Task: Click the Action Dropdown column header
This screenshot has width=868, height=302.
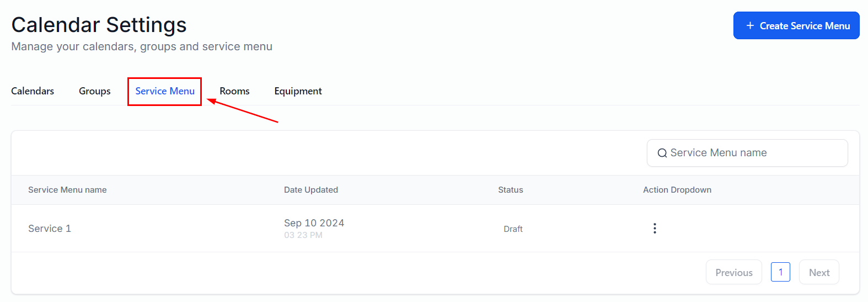Action: click(677, 190)
